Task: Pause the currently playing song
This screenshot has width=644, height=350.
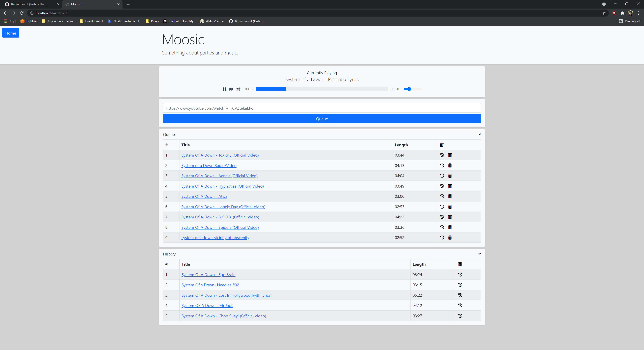Action: (225, 89)
